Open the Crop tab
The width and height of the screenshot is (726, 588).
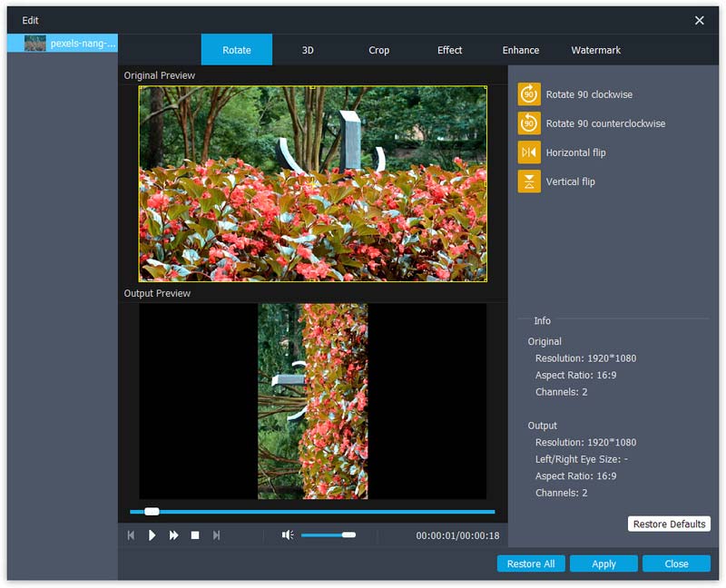pos(379,51)
